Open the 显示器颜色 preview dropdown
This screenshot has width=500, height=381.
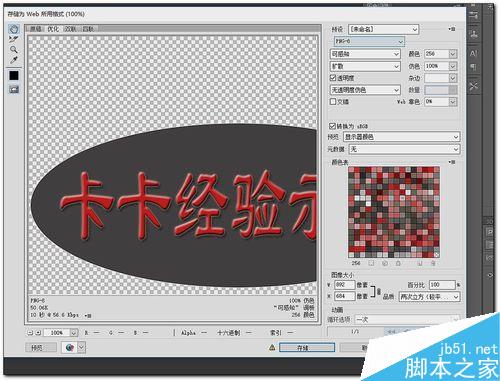[402, 137]
